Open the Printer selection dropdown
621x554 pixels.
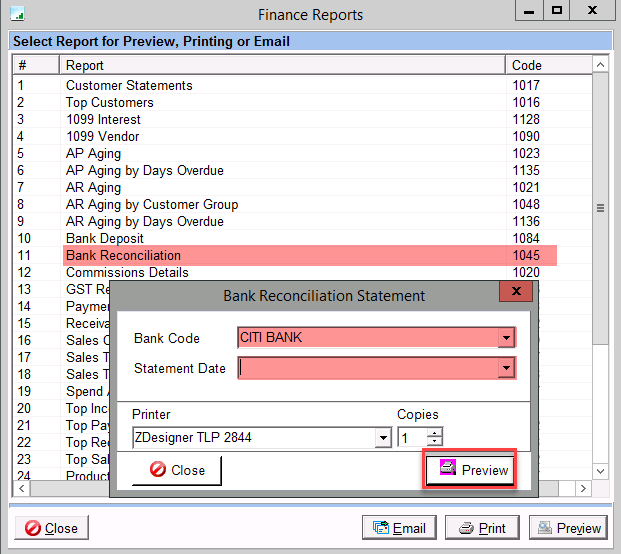382,438
